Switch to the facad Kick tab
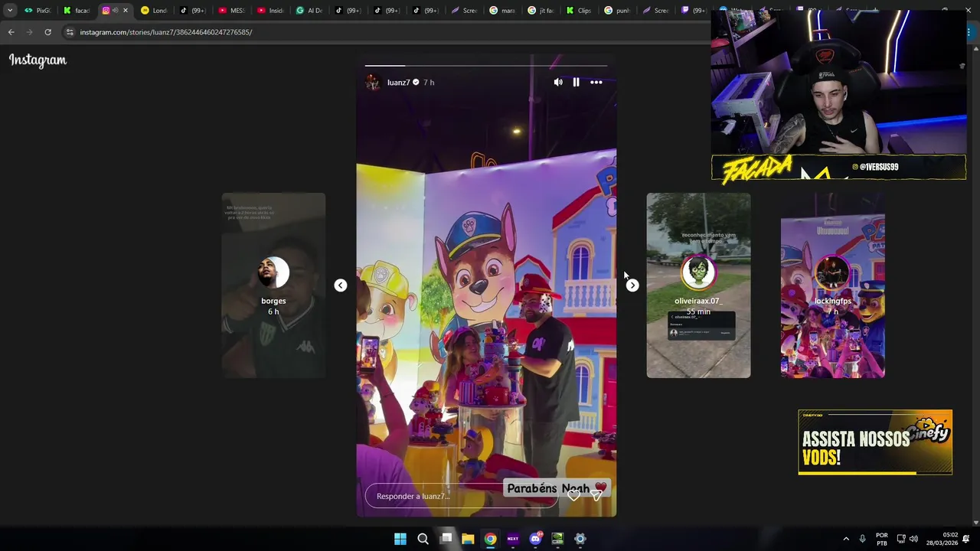 tap(77, 11)
